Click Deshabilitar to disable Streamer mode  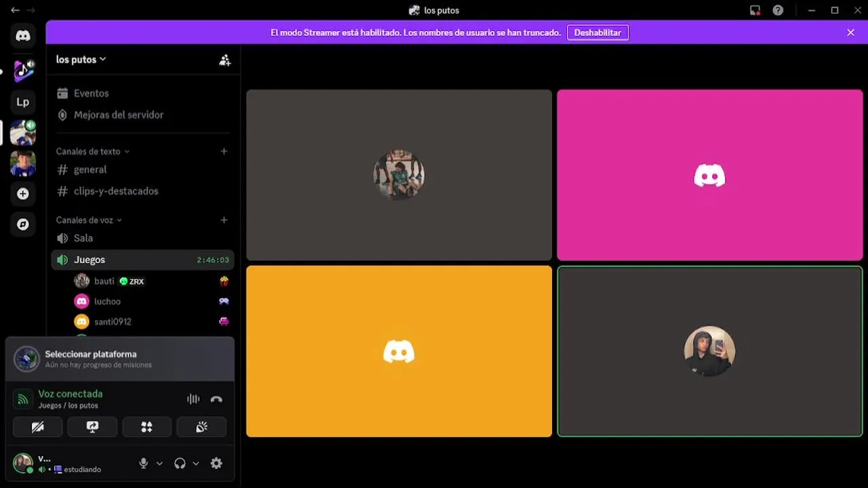pos(597,33)
